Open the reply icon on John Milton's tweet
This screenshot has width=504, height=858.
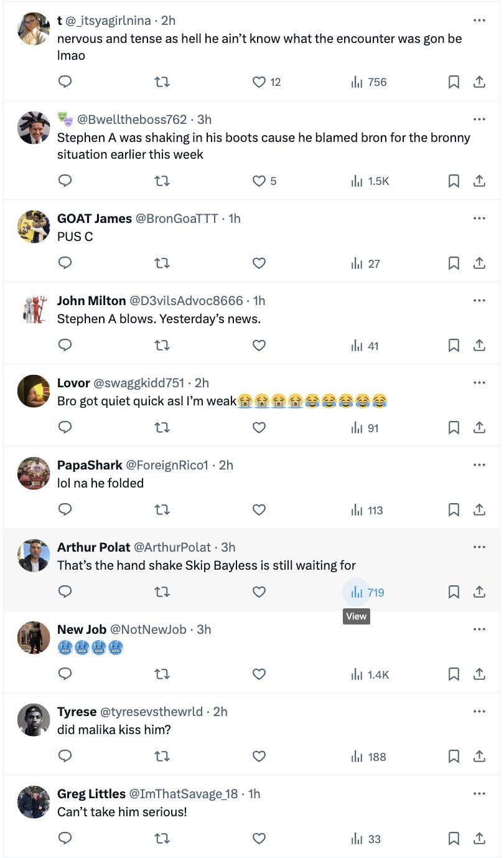[65, 345]
